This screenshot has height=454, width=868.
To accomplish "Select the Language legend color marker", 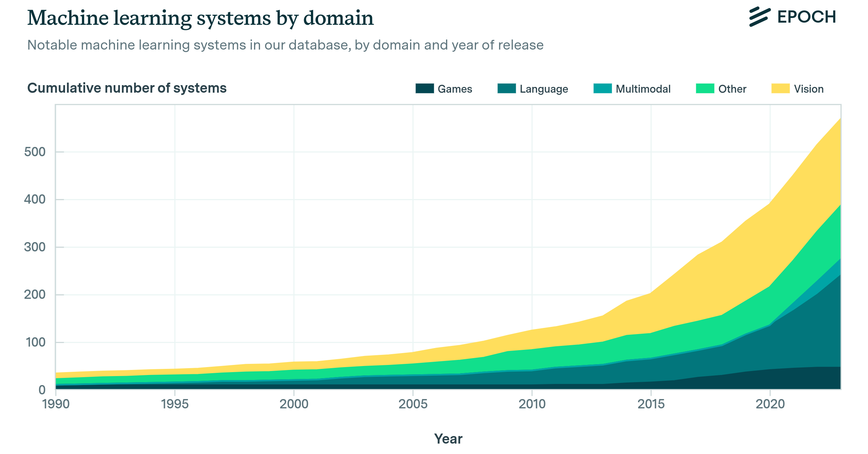I will pos(508,88).
